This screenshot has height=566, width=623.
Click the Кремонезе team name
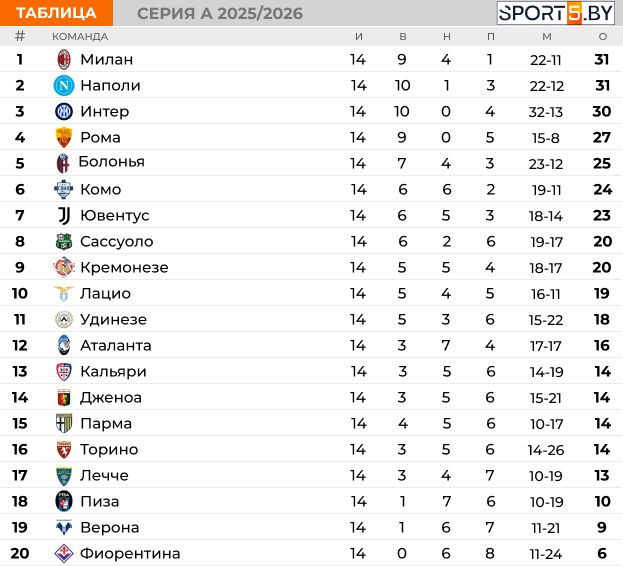click(x=124, y=267)
